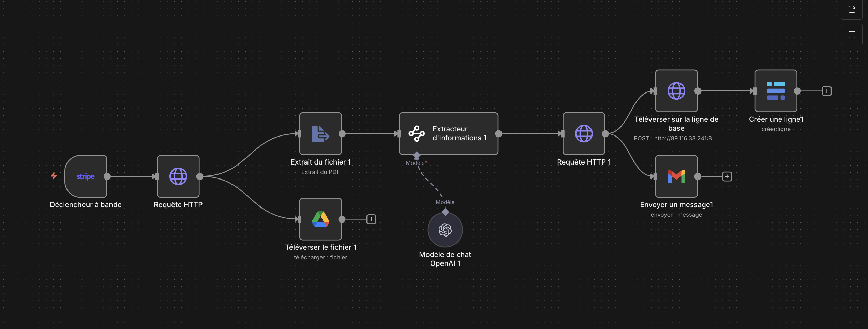
Task: Click the 'Requête HTTP 1' label
Action: (584, 162)
